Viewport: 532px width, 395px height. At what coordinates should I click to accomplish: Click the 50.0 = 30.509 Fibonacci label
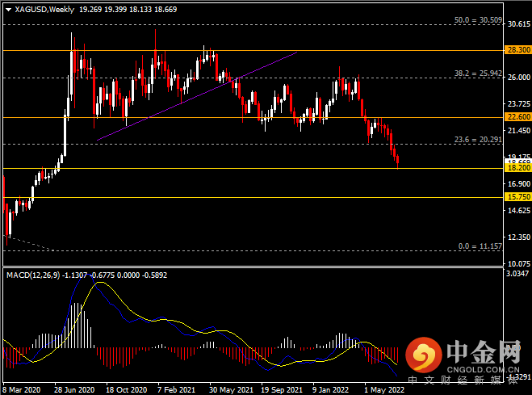478,20
